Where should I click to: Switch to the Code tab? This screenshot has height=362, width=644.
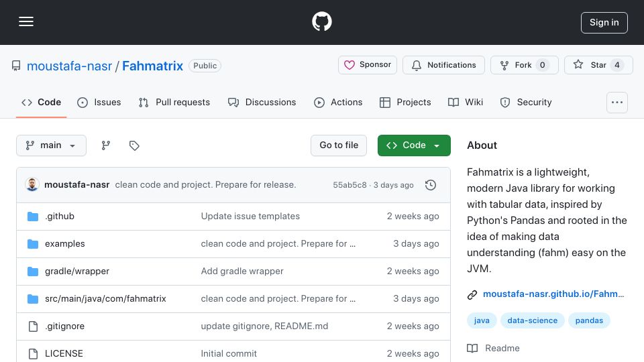pos(41,102)
